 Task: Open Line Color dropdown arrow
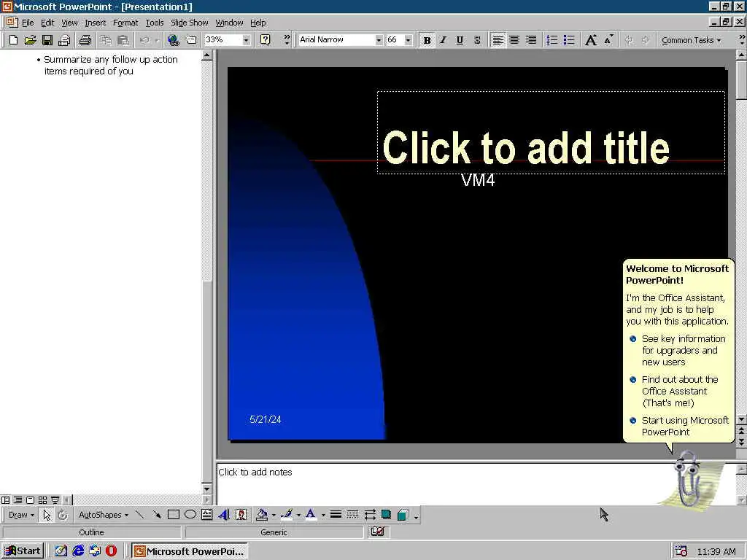[298, 515]
